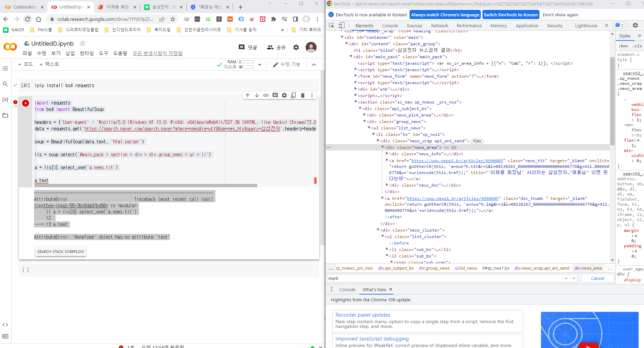The height and width of the screenshot is (348, 644).
Task: Open editing mode dropdown 수정 가능
Action: tap(287, 64)
